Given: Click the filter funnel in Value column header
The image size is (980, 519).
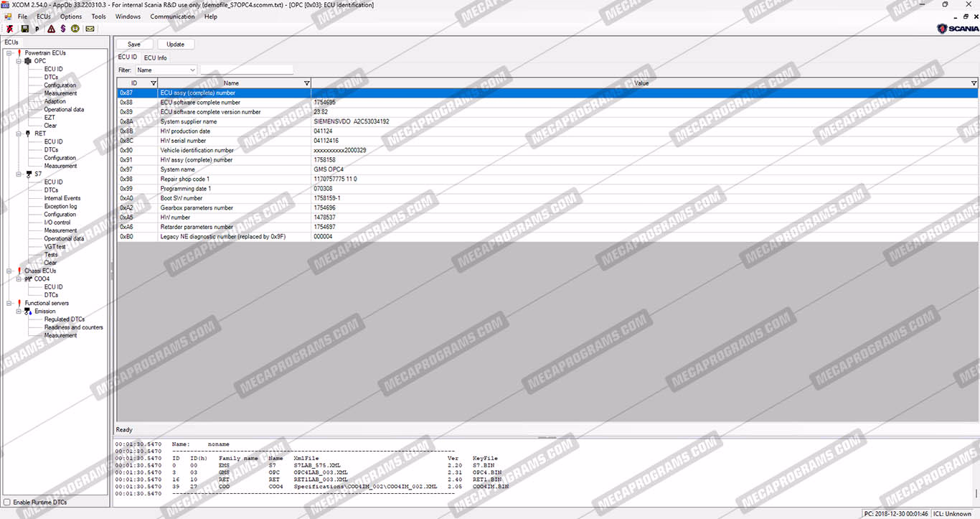Looking at the screenshot, I should coord(974,83).
